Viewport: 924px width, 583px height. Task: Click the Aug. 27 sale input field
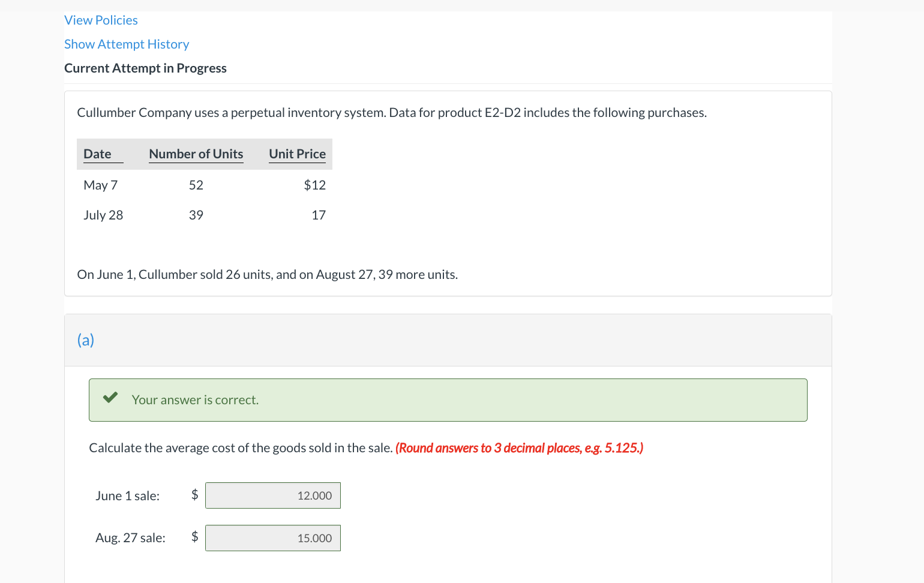click(273, 538)
